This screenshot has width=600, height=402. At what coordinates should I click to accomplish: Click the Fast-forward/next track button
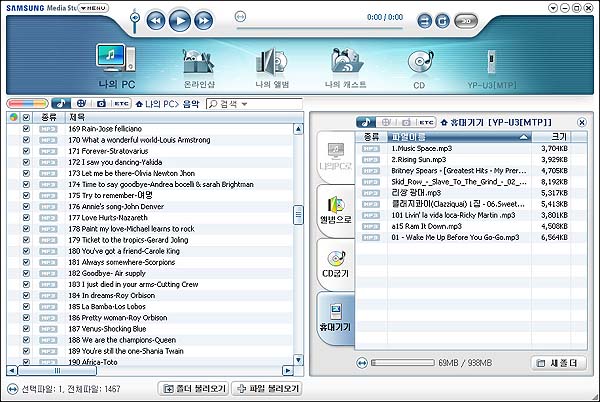click(x=204, y=20)
